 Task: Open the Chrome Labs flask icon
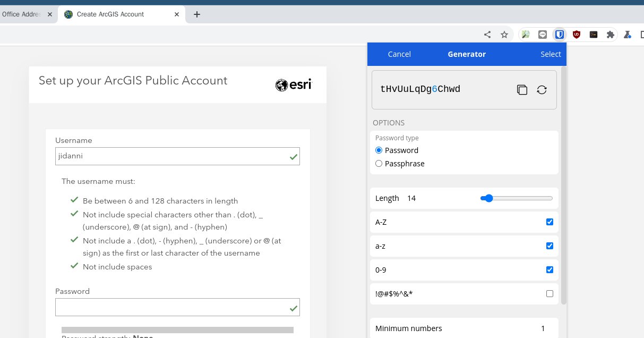coord(627,35)
